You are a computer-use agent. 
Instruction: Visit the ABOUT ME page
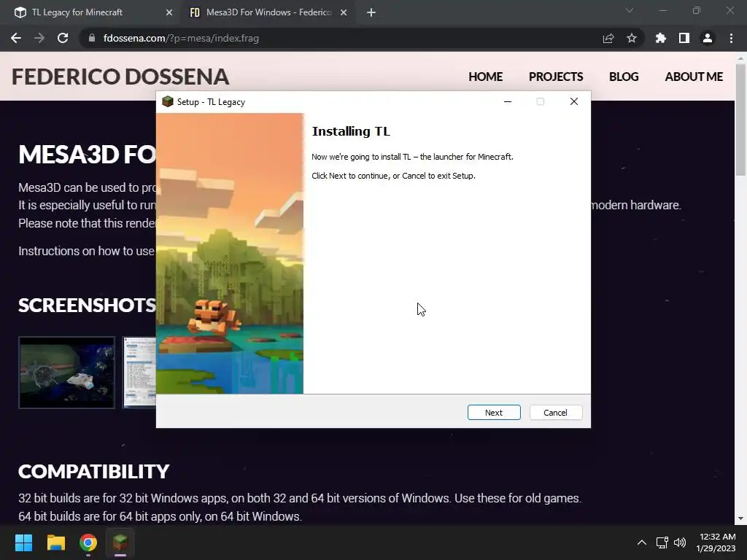point(694,77)
